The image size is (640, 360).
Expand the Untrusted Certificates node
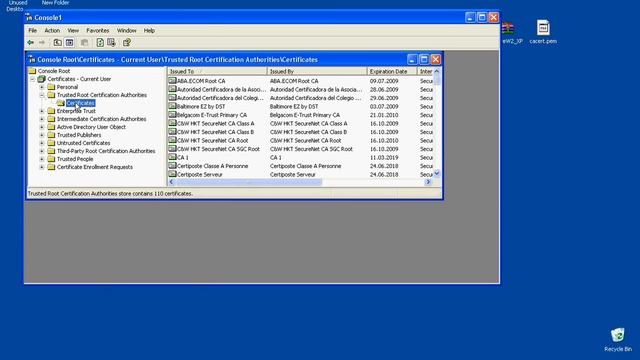tap(42, 143)
